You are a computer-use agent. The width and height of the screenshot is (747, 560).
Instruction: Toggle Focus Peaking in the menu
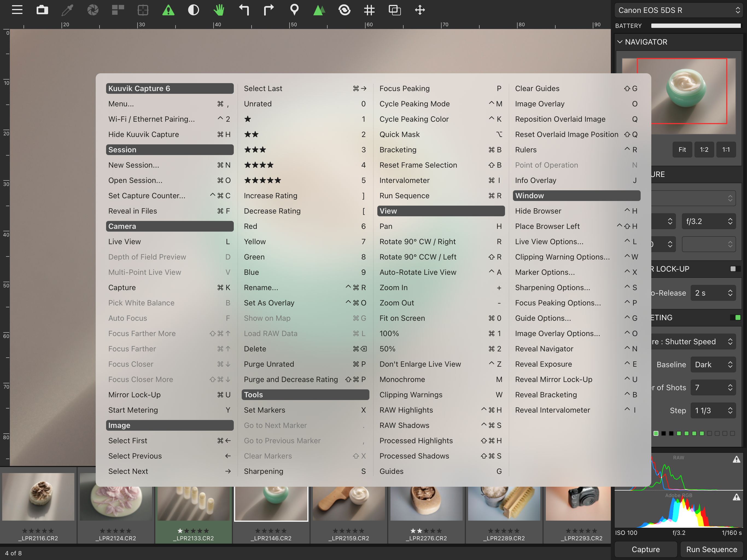(x=441, y=89)
